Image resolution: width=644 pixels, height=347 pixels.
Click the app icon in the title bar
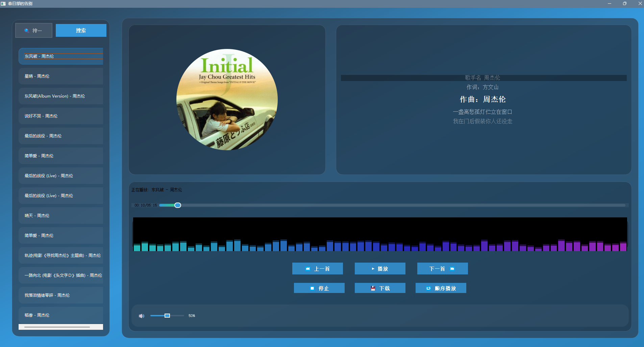coord(3,3)
